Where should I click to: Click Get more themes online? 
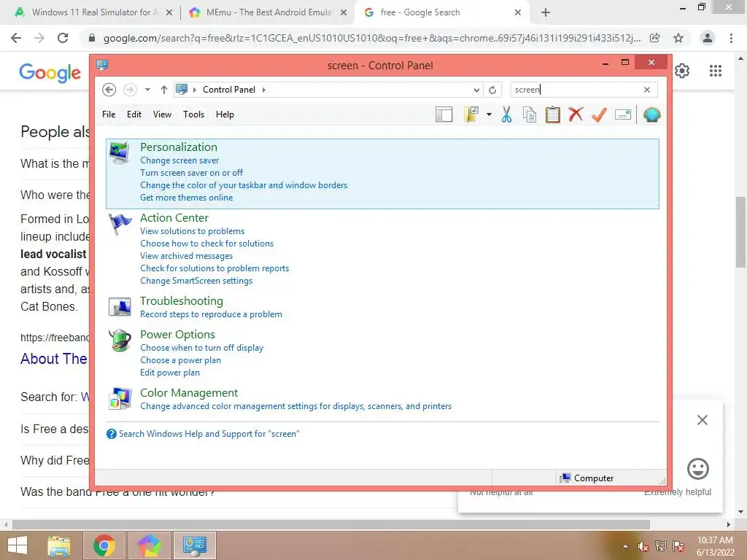pos(186,198)
